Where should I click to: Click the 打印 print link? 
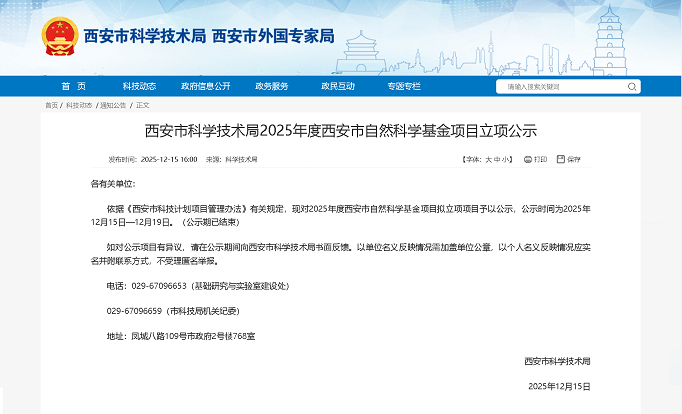(541, 159)
